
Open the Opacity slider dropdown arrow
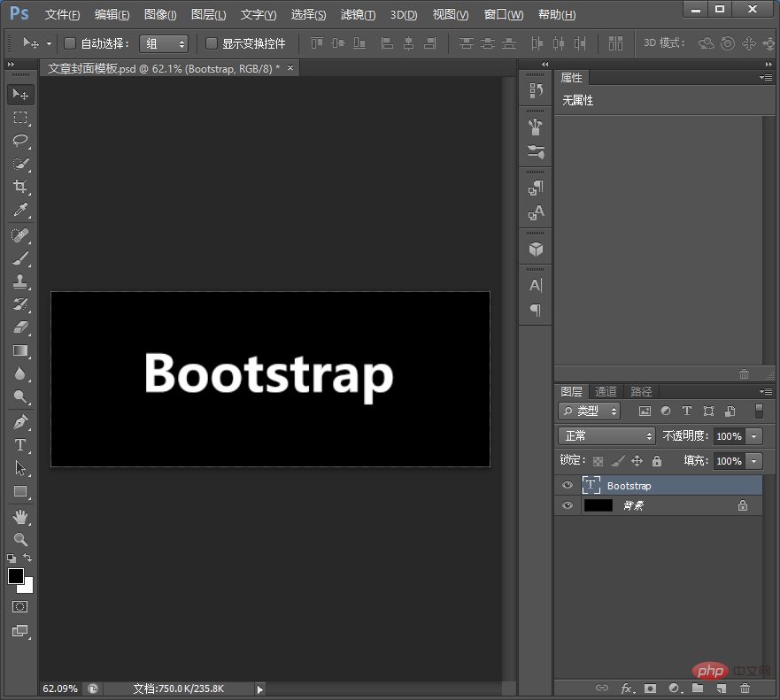coord(754,436)
